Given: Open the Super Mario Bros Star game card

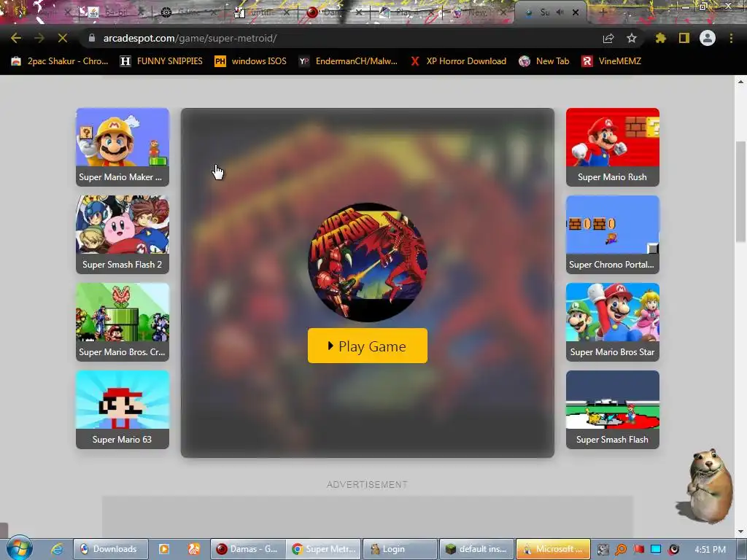Looking at the screenshot, I should [613, 322].
